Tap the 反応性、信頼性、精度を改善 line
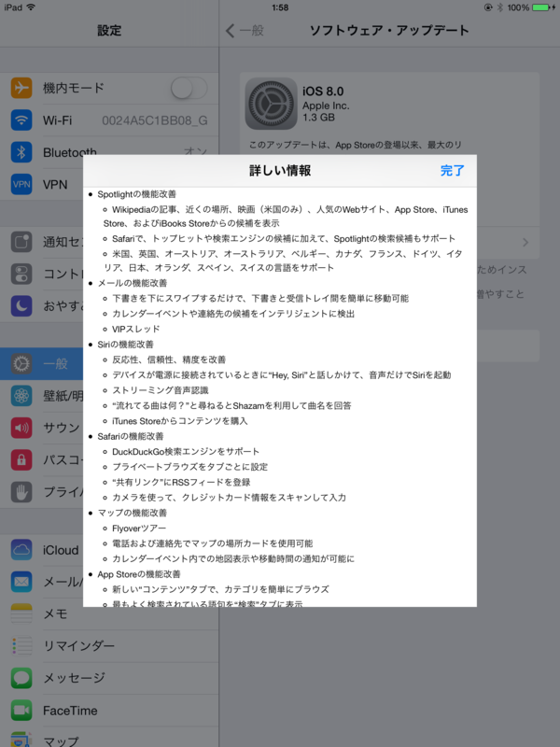The image size is (560, 747). pos(169,359)
